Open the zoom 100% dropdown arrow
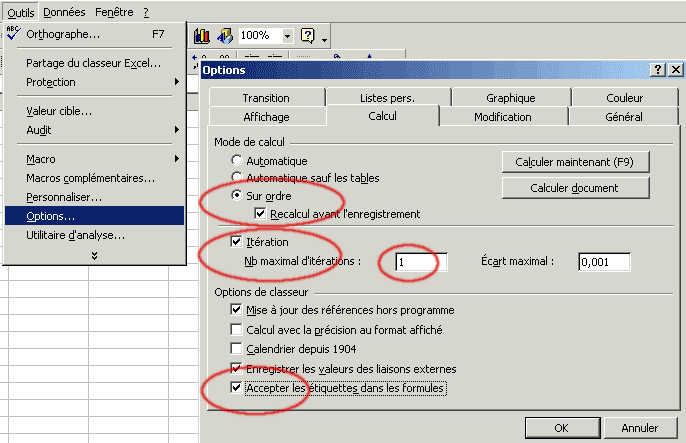The height and width of the screenshot is (443, 686). click(x=287, y=36)
